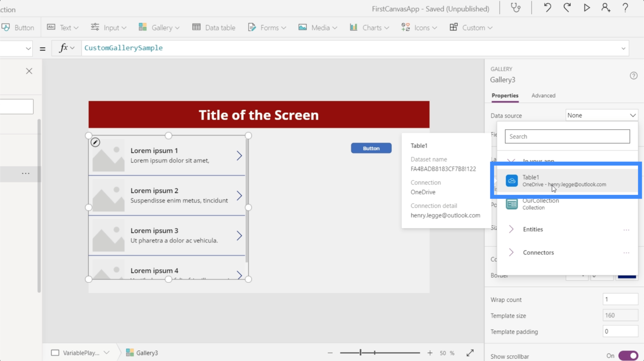The image size is (644, 361).
Task: Switch to the Advanced tab
Action: coord(543,96)
